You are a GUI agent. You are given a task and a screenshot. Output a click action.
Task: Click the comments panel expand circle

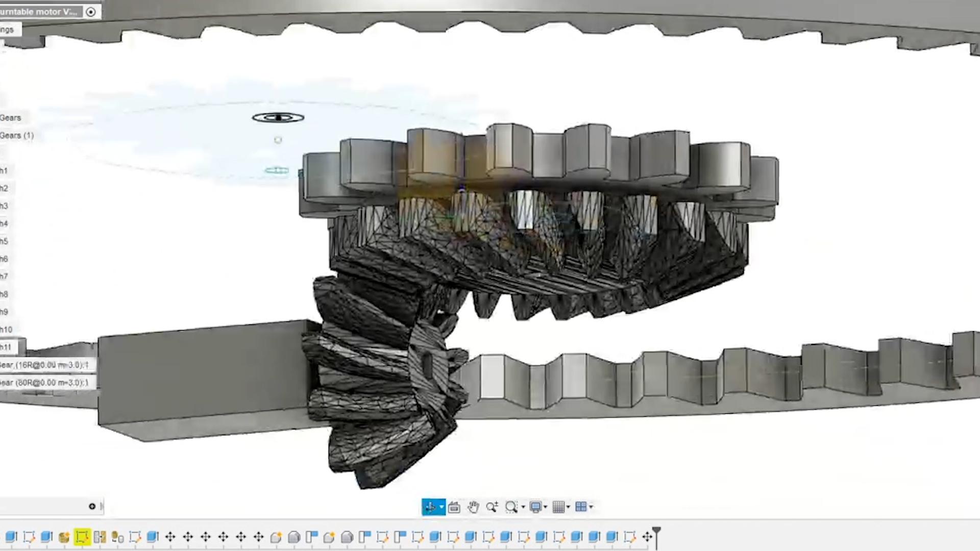point(92,506)
